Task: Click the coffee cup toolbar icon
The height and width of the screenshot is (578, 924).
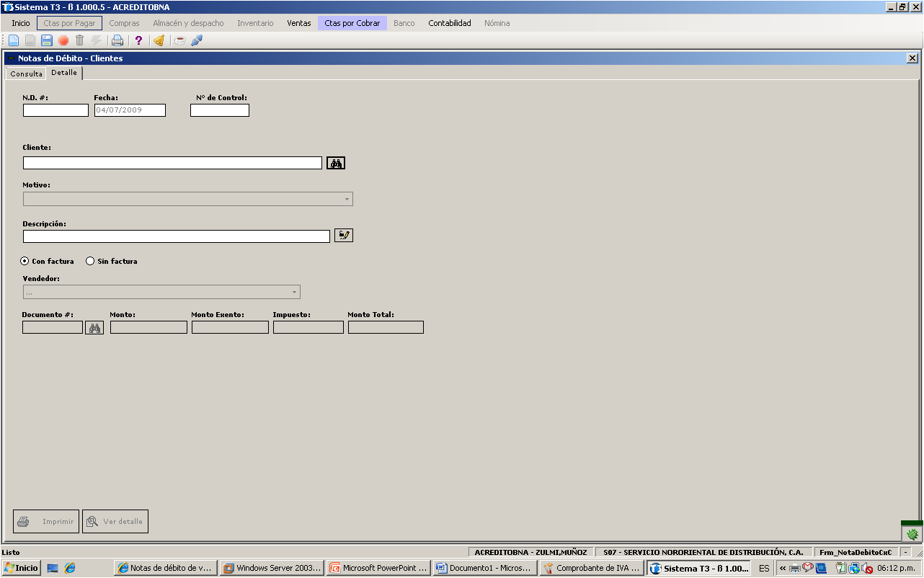Action: 180,40
